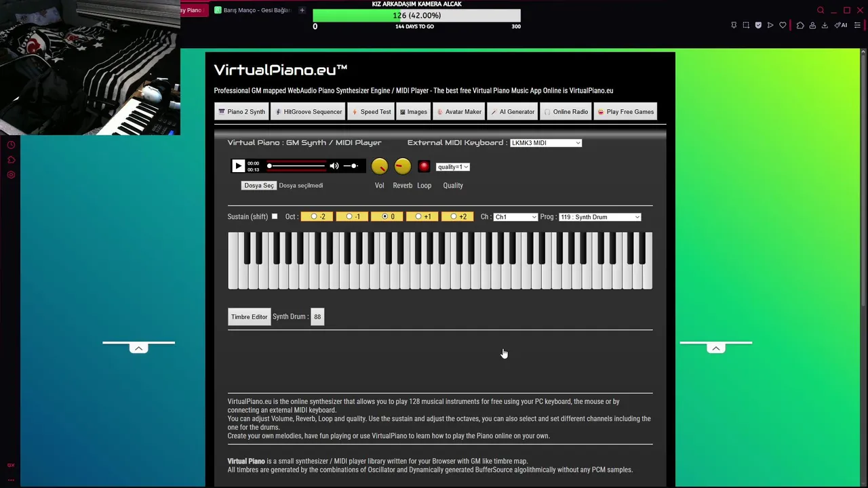This screenshot has height=488, width=868.
Task: Open the downloads icon
Action: [x=825, y=25]
